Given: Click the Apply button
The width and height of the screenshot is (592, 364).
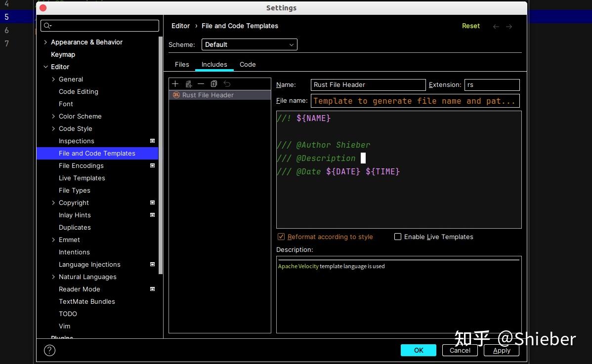Looking at the screenshot, I should (501, 350).
